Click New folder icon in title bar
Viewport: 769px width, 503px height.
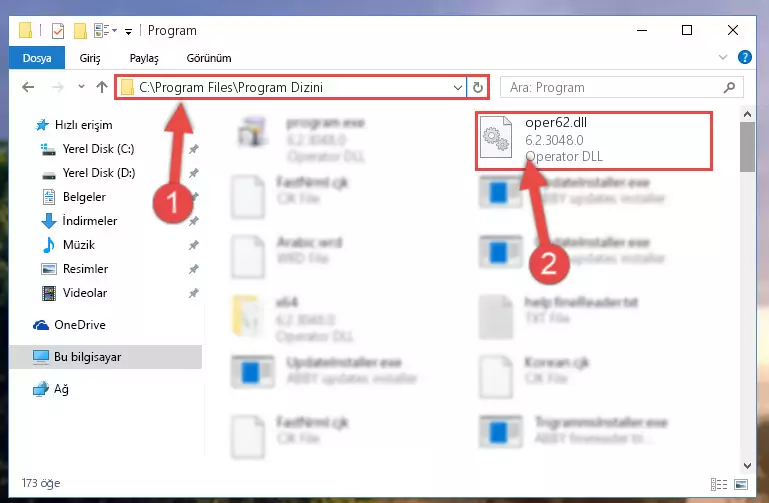(80, 30)
